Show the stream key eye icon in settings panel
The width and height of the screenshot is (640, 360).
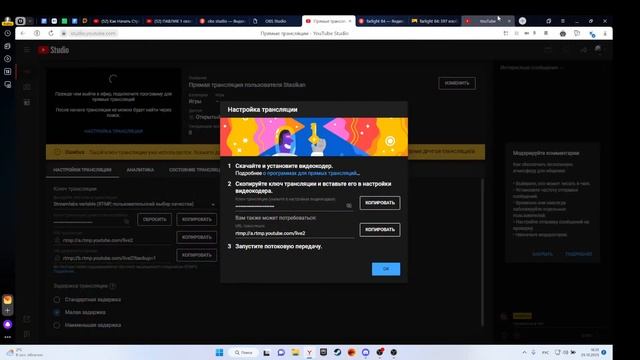tap(127, 221)
